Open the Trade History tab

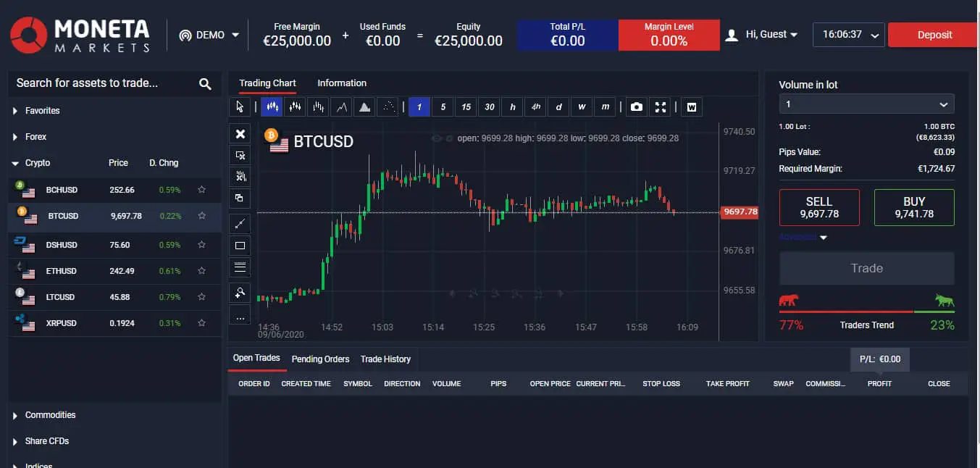point(385,359)
